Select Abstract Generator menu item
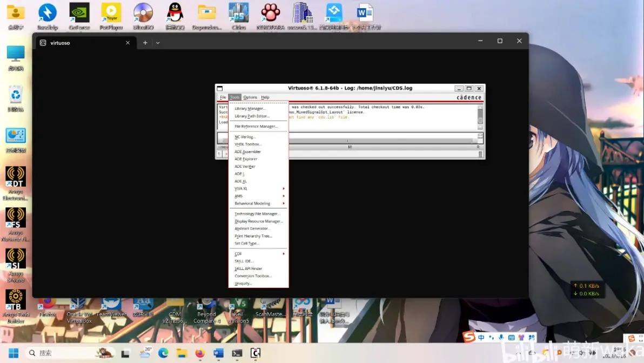 click(x=258, y=229)
